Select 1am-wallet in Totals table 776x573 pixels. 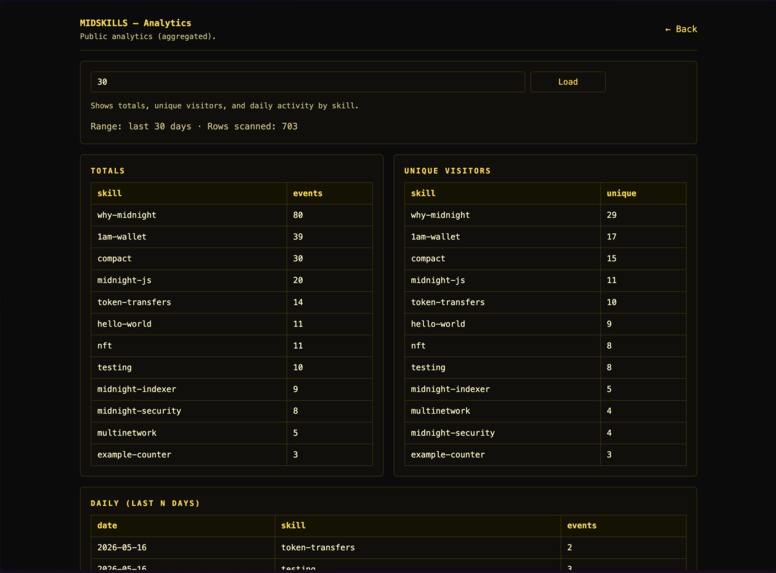tap(122, 237)
